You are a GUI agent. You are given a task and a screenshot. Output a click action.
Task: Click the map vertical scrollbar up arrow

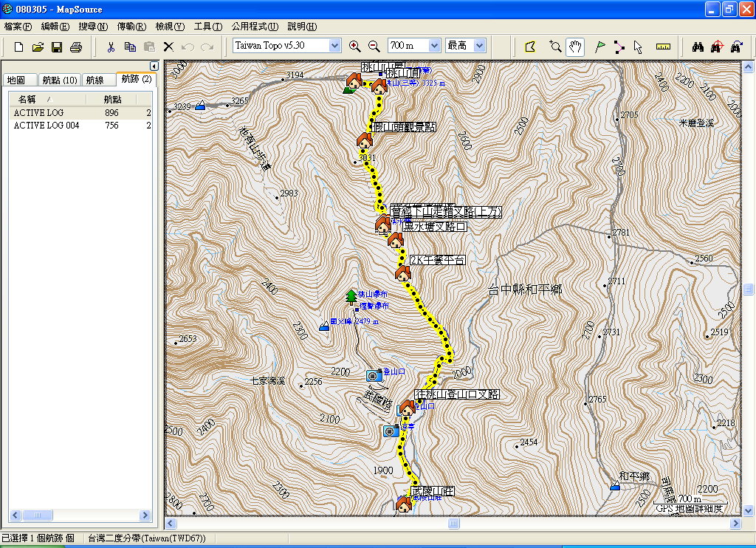point(749,66)
